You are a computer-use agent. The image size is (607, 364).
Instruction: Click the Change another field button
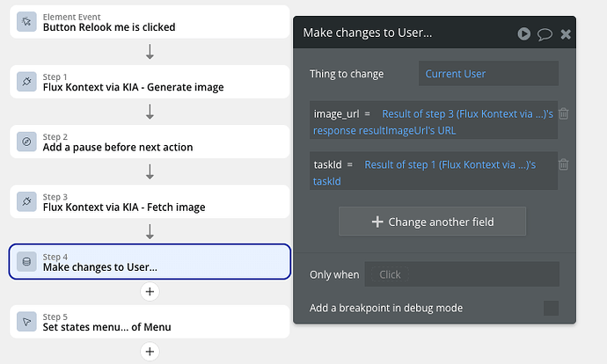(432, 222)
